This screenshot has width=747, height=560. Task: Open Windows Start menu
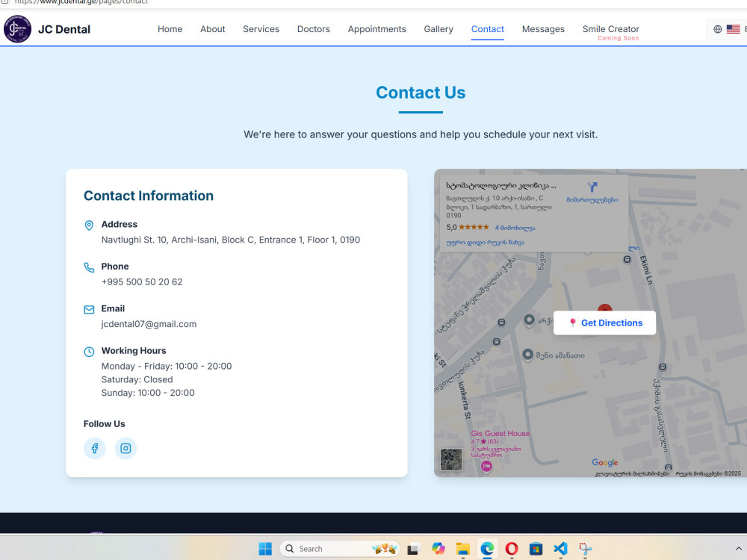click(x=265, y=549)
